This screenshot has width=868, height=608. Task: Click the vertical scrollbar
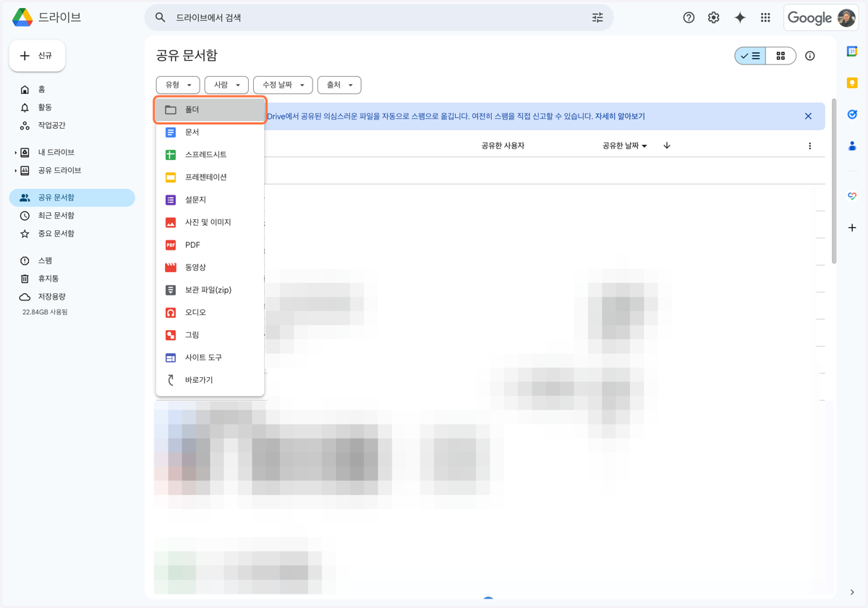(834, 181)
